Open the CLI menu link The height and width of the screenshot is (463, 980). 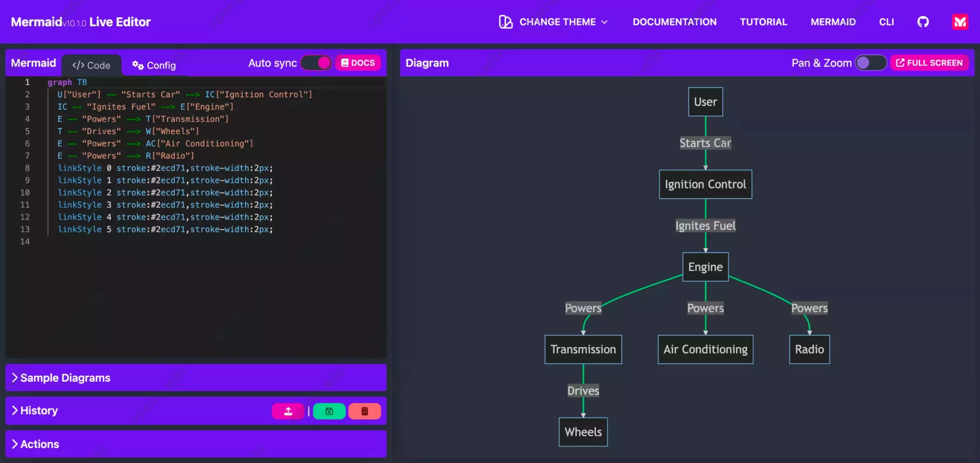(x=886, y=22)
